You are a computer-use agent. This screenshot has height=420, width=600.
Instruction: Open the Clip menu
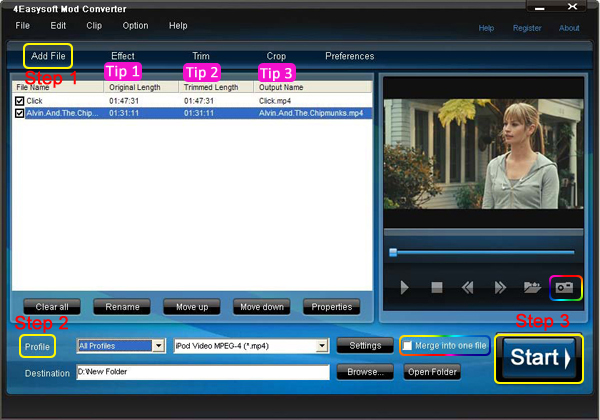[94, 26]
